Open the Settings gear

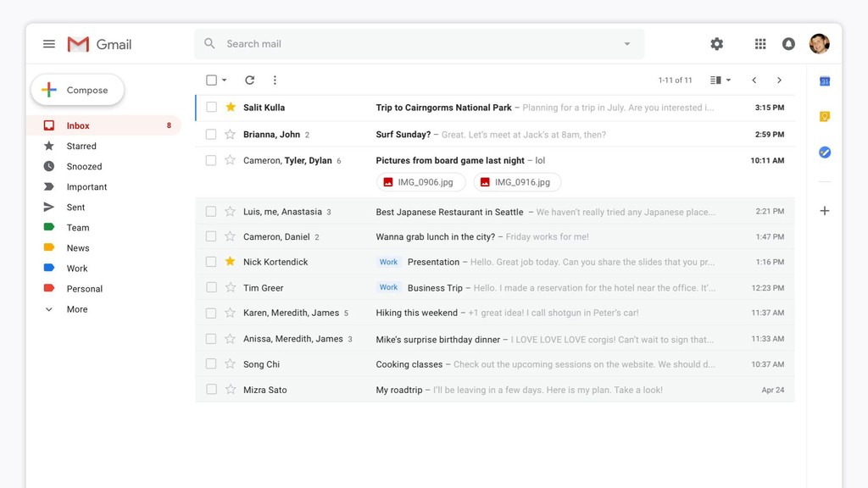[717, 44]
